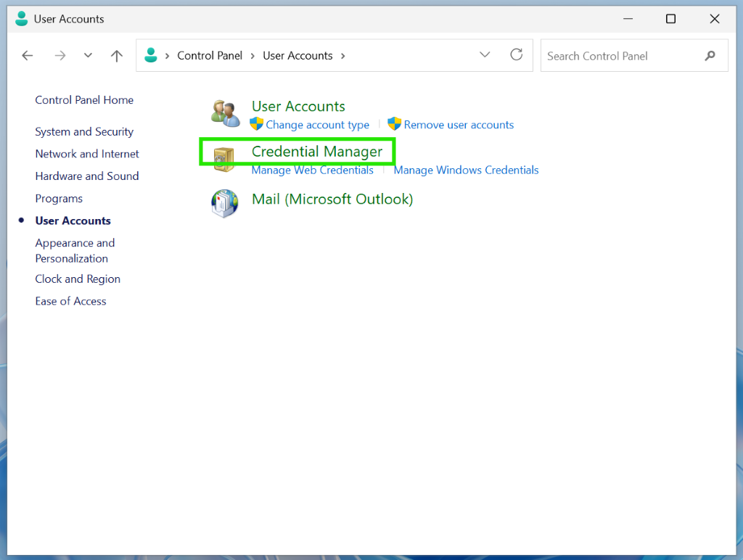Screen dimensions: 743x560
Task: Maximize the User Accounts window
Action: [670, 19]
